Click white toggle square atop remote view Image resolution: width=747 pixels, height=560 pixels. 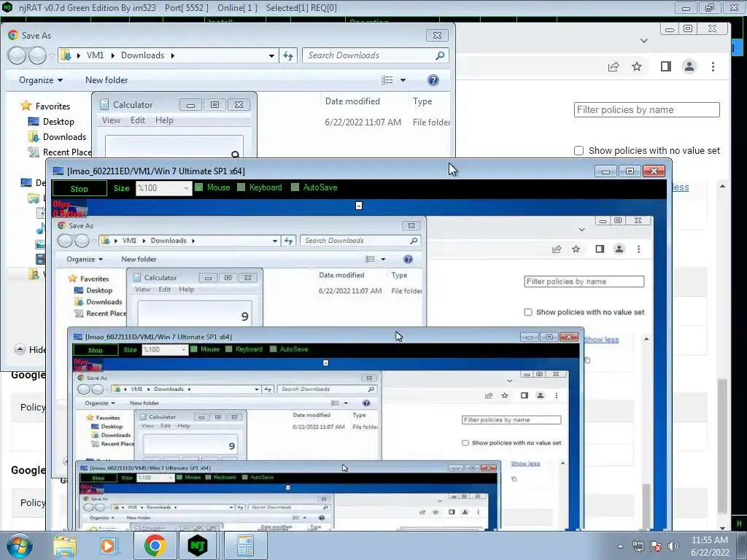[359, 206]
